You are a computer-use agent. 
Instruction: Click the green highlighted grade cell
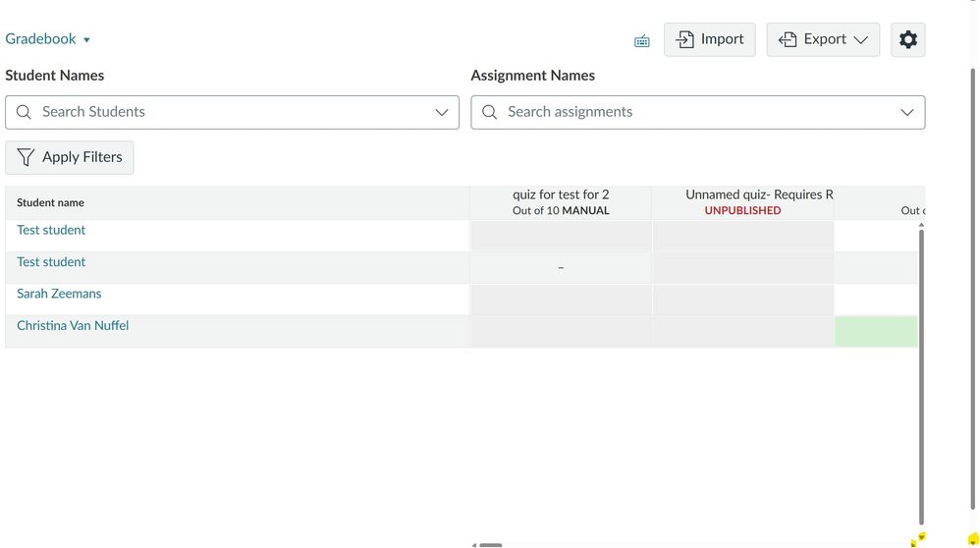[876, 332]
